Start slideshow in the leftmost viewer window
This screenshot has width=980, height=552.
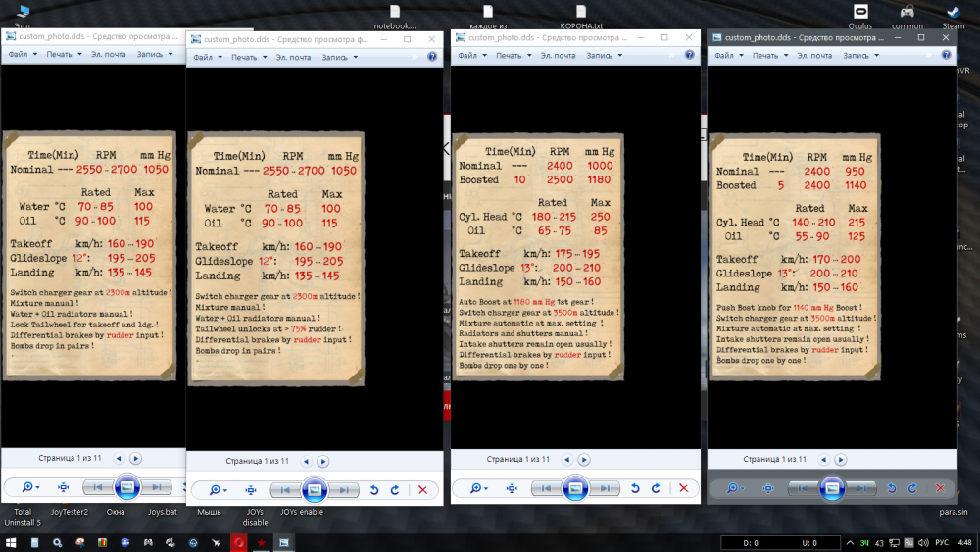click(x=126, y=487)
